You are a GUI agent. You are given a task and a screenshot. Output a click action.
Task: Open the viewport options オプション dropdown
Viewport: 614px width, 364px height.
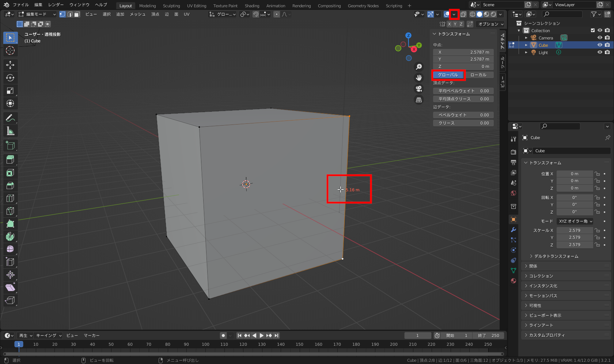click(x=491, y=24)
